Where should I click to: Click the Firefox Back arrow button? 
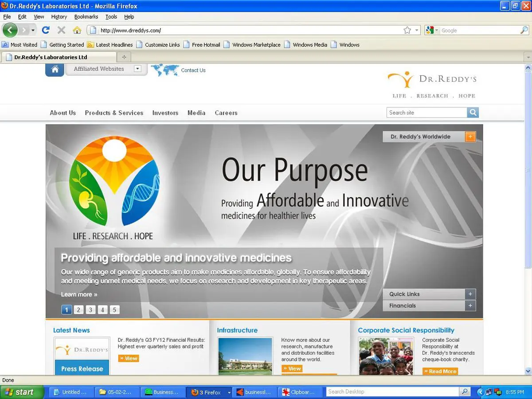pos(10,30)
